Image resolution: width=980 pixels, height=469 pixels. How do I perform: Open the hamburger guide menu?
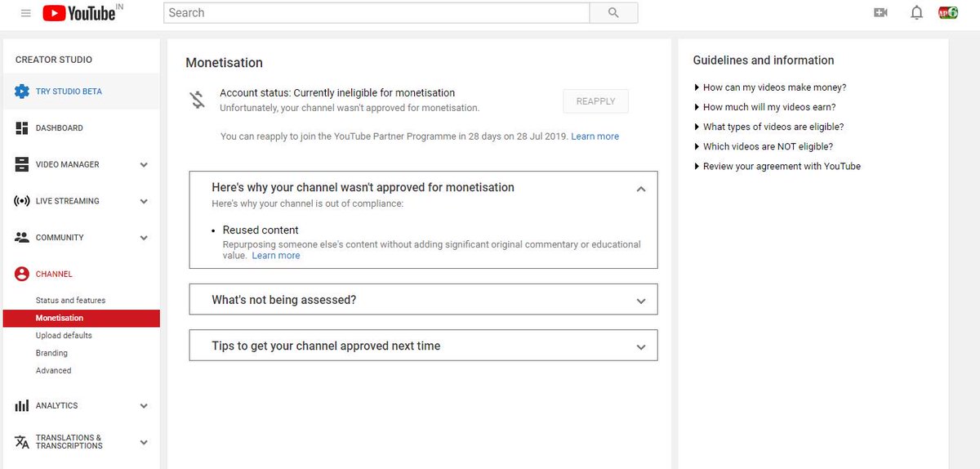[x=25, y=13]
